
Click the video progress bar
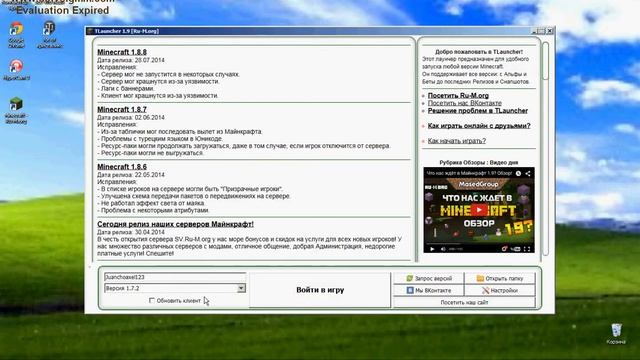click(x=478, y=244)
